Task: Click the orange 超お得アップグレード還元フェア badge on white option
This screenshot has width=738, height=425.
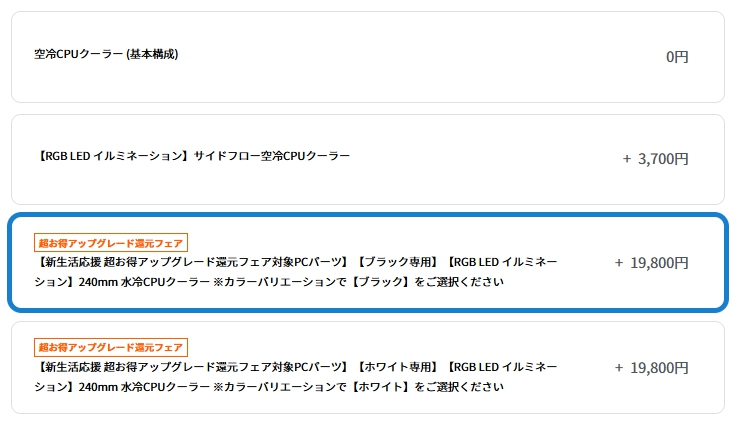Action: point(111,347)
